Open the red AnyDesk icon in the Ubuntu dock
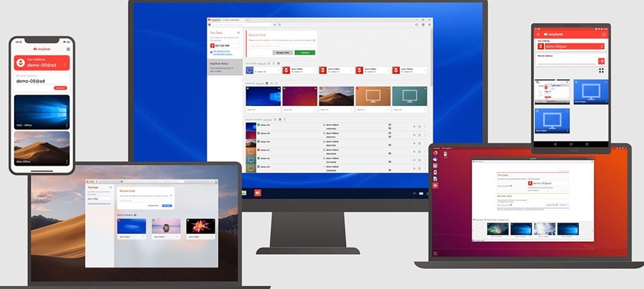This screenshot has width=644, height=289. 435,186
